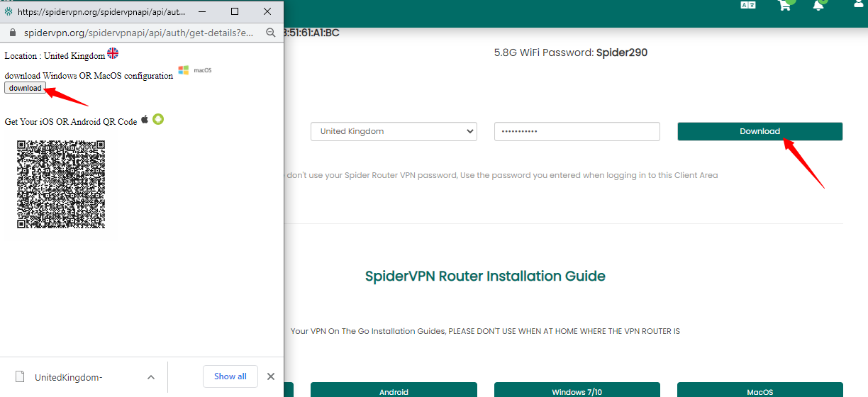Click the Location : United Kingdom text
This screenshot has height=397, width=868.
pyautogui.click(x=55, y=55)
